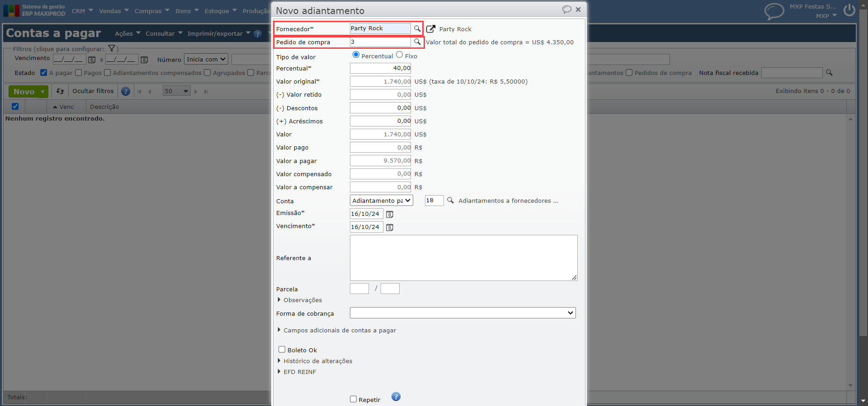868x406 pixels.
Task: Close the Novo adiantamento dialog
Action: coord(578,9)
